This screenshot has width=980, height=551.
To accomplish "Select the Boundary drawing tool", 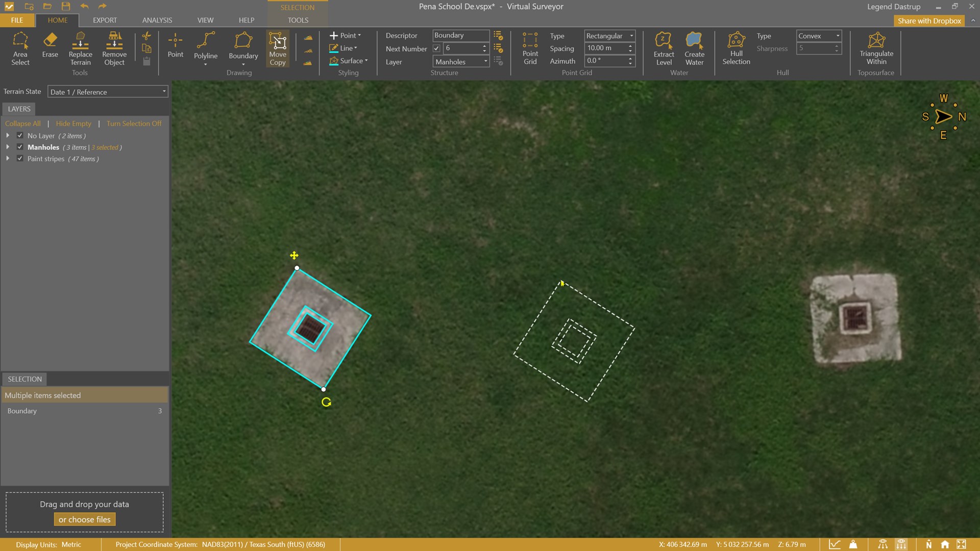I will (x=243, y=46).
